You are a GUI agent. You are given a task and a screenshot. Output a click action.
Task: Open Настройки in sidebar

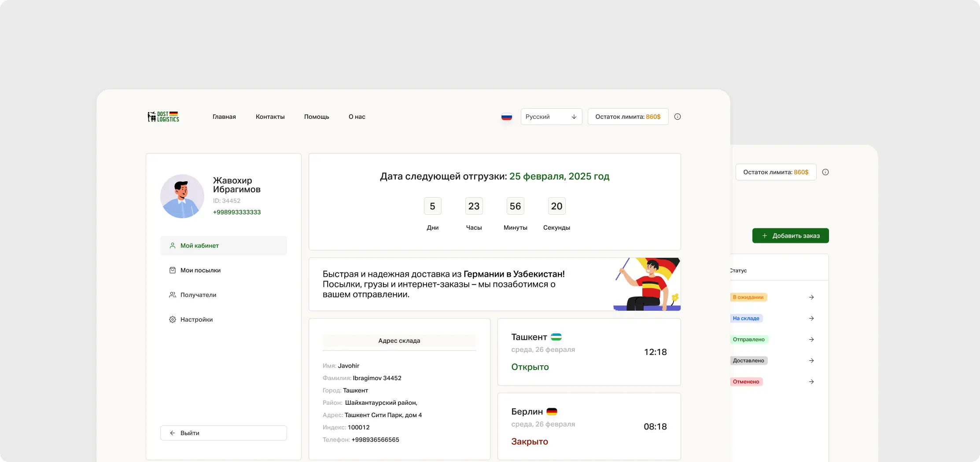[x=224, y=319]
